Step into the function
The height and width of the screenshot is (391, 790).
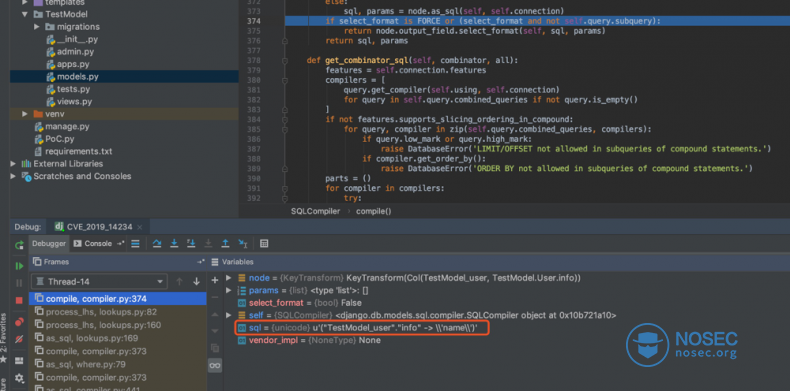click(x=174, y=243)
